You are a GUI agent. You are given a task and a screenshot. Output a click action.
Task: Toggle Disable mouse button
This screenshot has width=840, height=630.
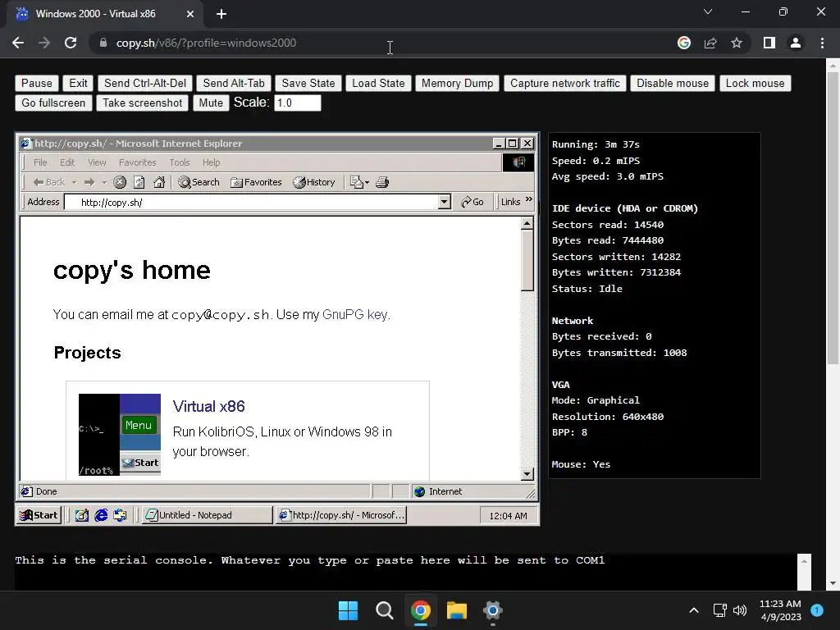[673, 83]
